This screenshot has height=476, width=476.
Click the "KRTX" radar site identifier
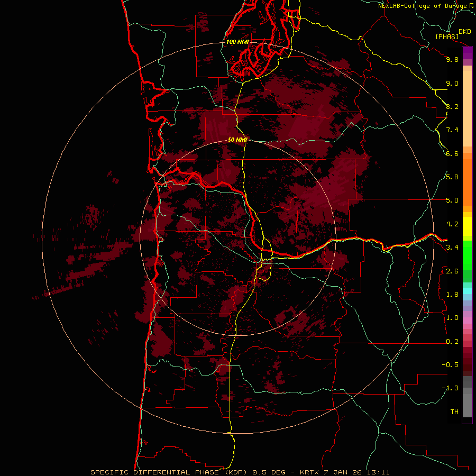pos(309,472)
